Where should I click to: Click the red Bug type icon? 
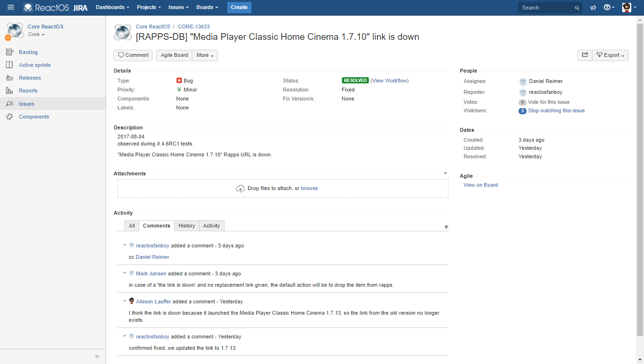coord(179,81)
